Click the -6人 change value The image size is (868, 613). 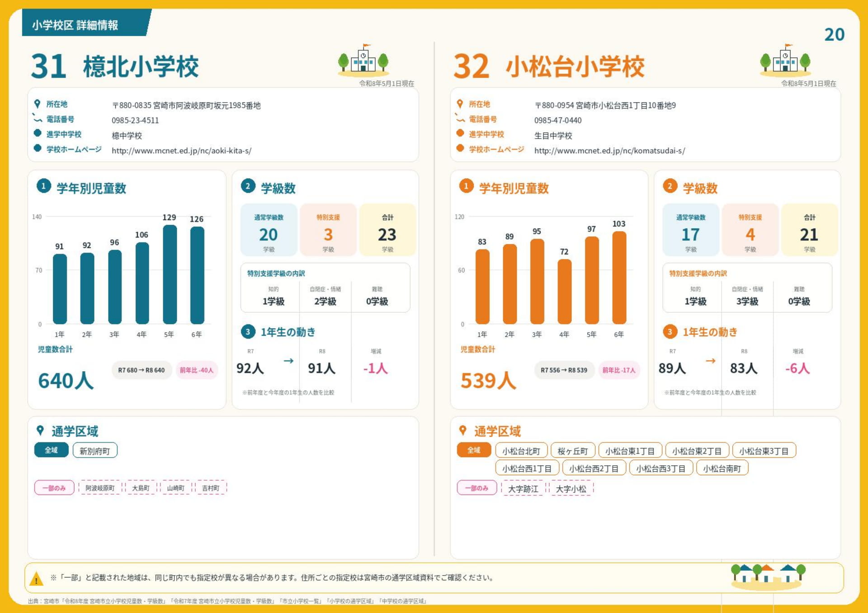tap(797, 368)
